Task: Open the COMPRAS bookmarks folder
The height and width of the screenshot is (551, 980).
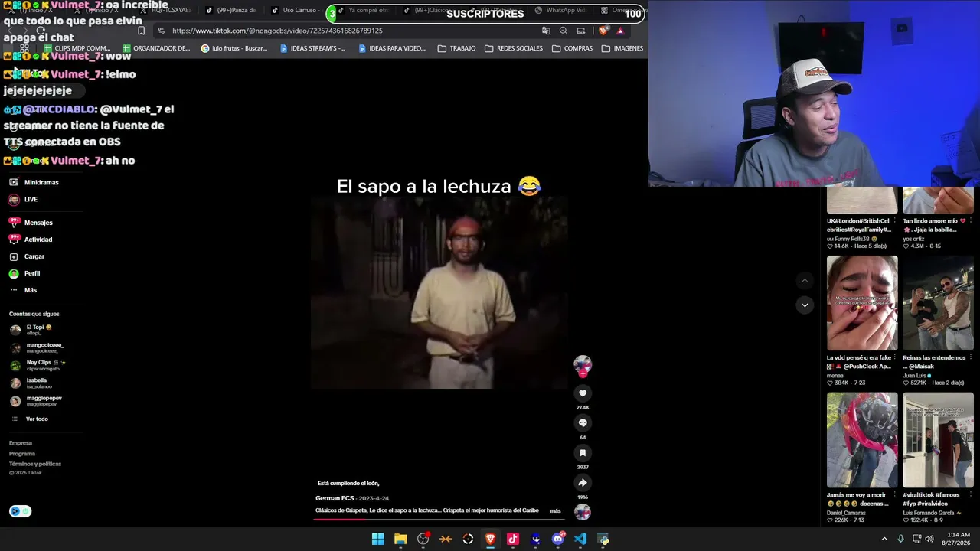Action: click(x=572, y=48)
